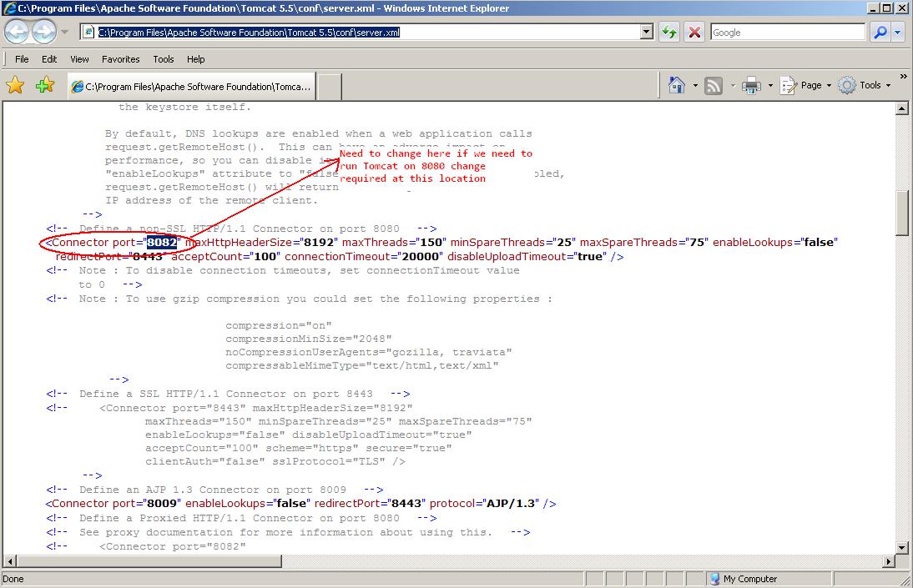Go back with the Back arrow button
The width and height of the screenshot is (913, 588).
(17, 32)
